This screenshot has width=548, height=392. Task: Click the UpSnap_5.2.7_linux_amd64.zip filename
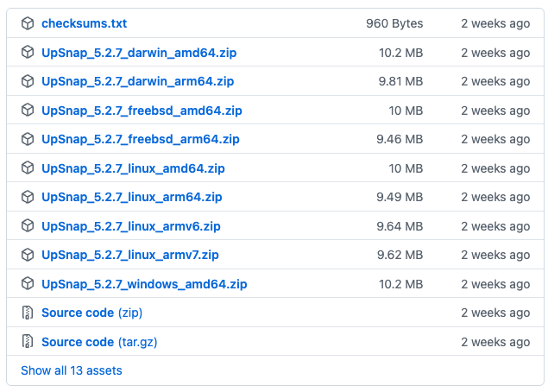pos(133,168)
